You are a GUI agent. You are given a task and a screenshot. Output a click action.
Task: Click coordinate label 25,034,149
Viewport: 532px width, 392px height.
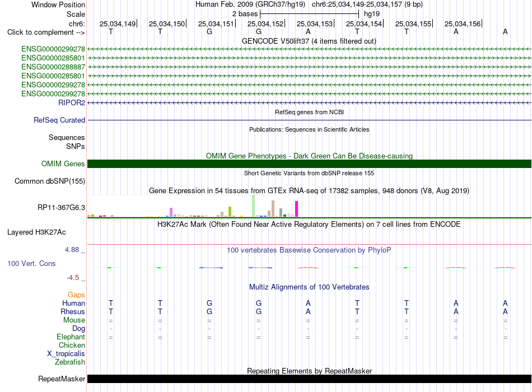click(x=118, y=24)
